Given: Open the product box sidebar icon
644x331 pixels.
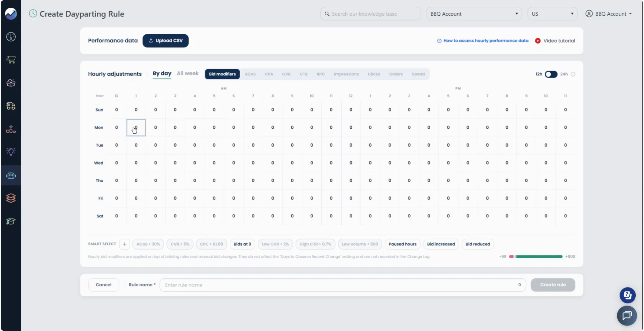Looking at the screenshot, I should pyautogui.click(x=11, y=83).
